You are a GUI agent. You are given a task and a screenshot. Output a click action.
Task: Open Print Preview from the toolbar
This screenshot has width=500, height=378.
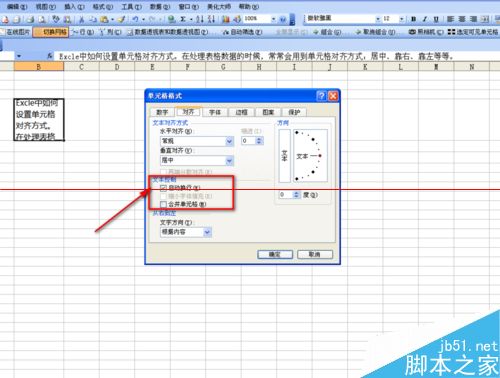coord(42,20)
